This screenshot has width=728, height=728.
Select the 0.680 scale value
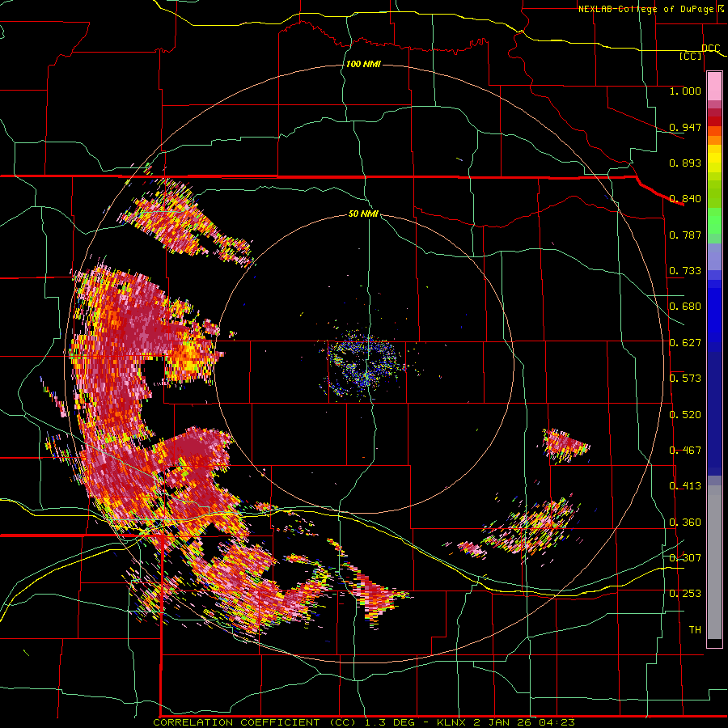click(x=685, y=307)
